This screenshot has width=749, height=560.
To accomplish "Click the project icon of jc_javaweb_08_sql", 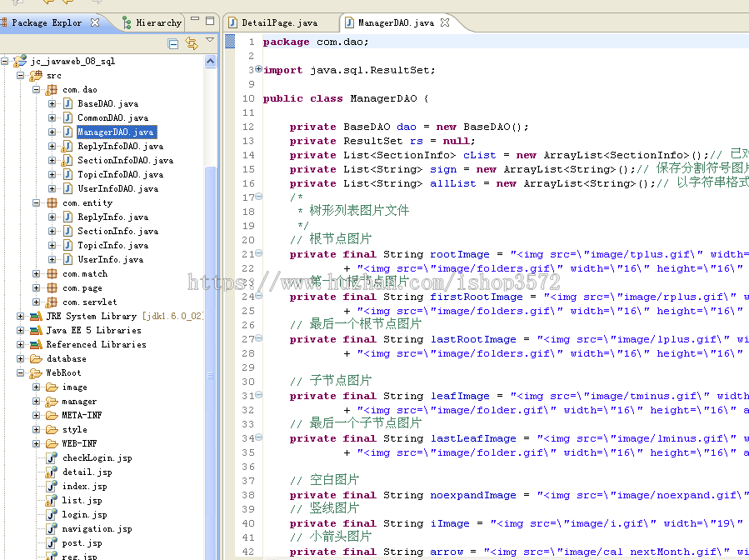I will point(20,61).
